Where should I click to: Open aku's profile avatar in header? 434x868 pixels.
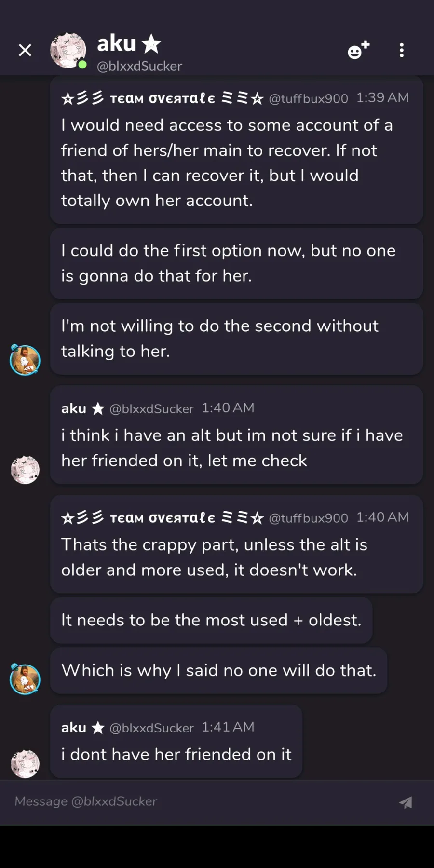point(68,50)
